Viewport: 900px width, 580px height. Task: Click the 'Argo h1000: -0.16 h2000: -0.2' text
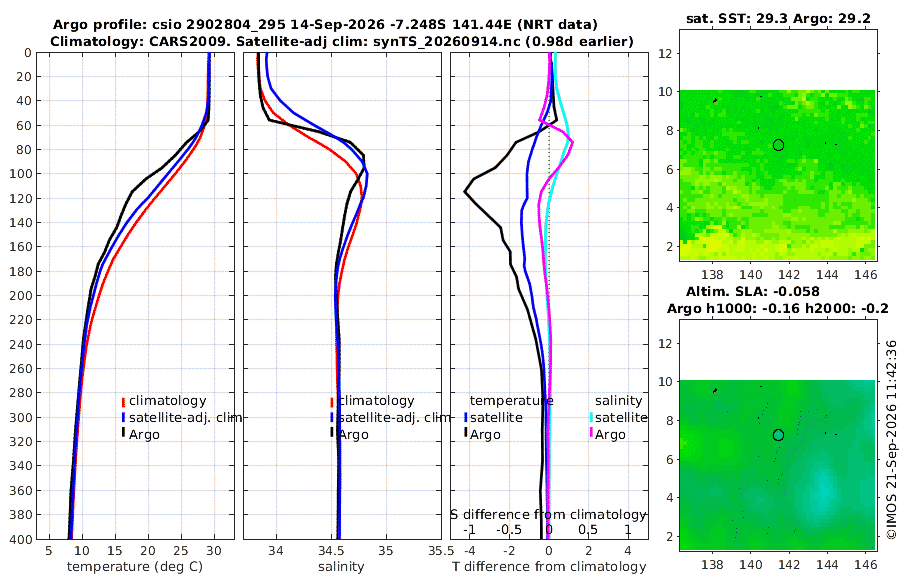[x=778, y=308]
